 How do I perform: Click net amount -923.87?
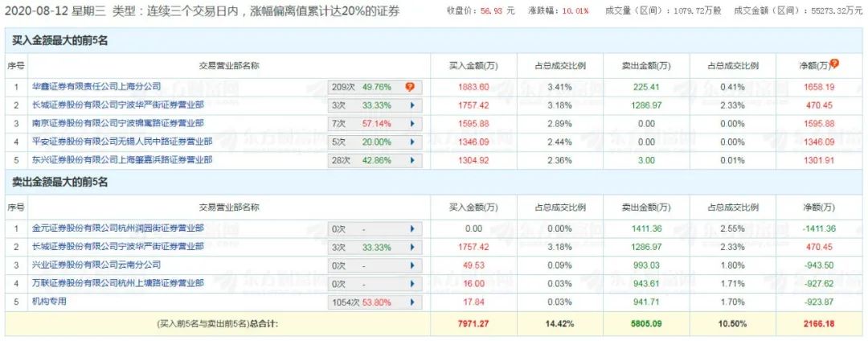click(x=819, y=302)
